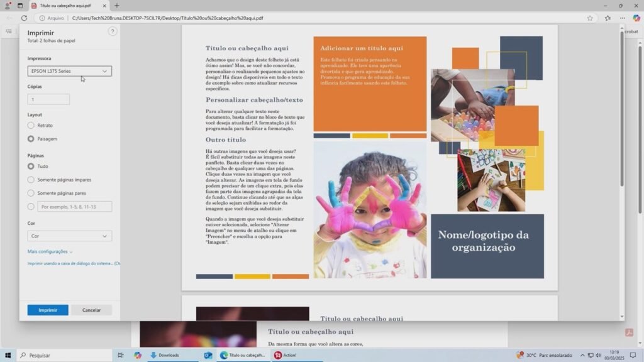Select the Paisagem layout option
The image size is (644, 362).
click(x=31, y=138)
